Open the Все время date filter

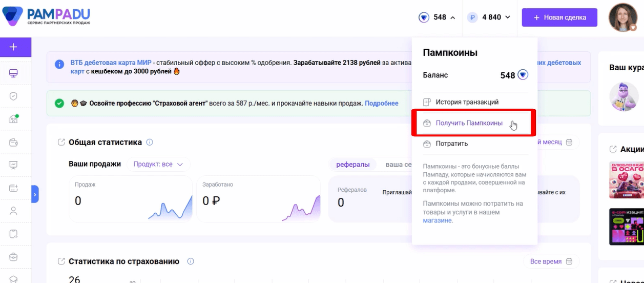point(551,261)
